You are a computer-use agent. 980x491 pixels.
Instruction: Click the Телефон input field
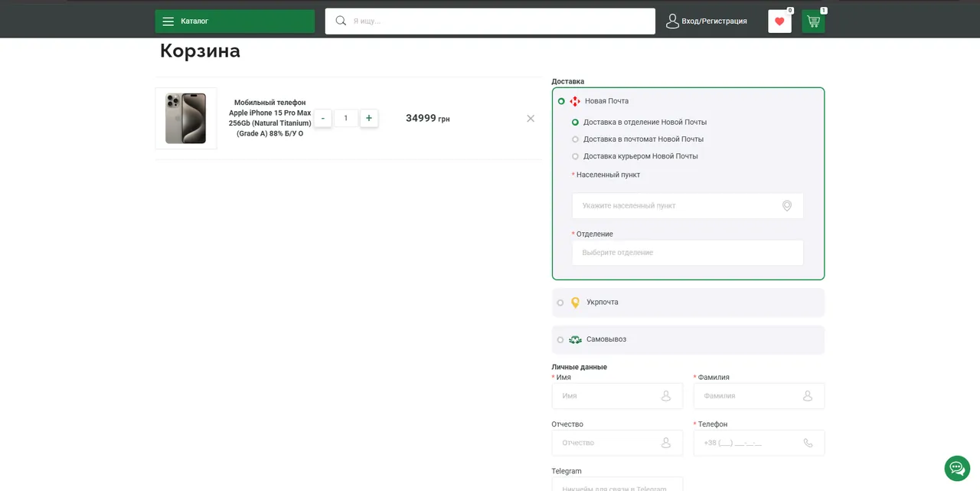tap(759, 443)
